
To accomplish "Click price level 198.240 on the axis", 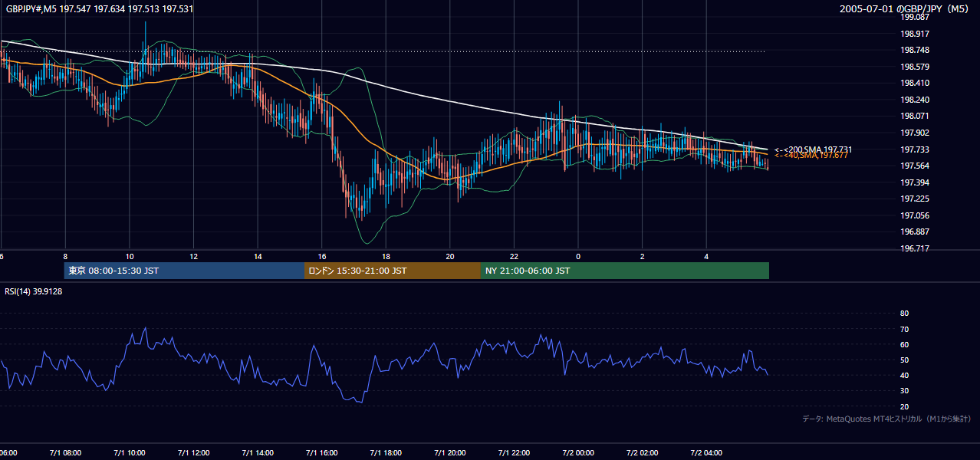I will coord(915,100).
